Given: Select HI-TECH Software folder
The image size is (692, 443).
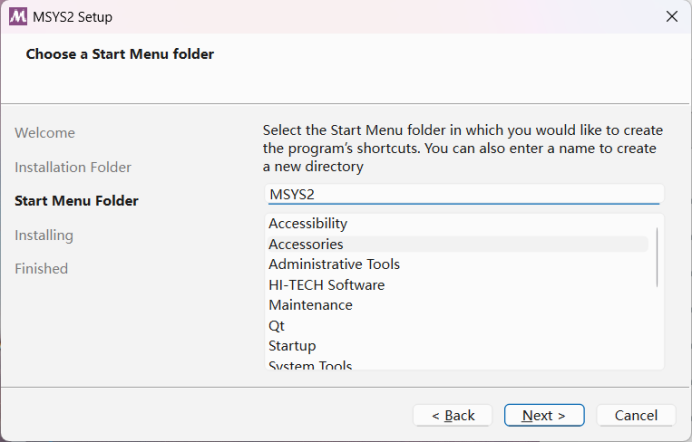Looking at the screenshot, I should coord(458,285).
